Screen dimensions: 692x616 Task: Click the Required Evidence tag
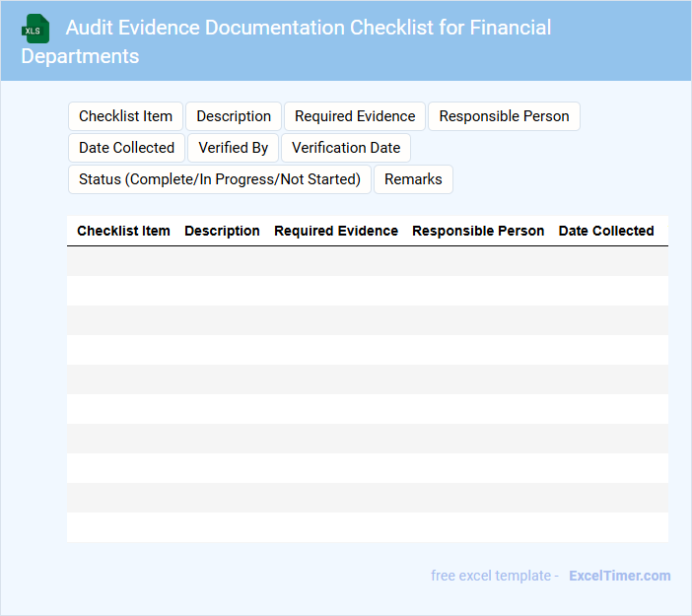(x=355, y=116)
